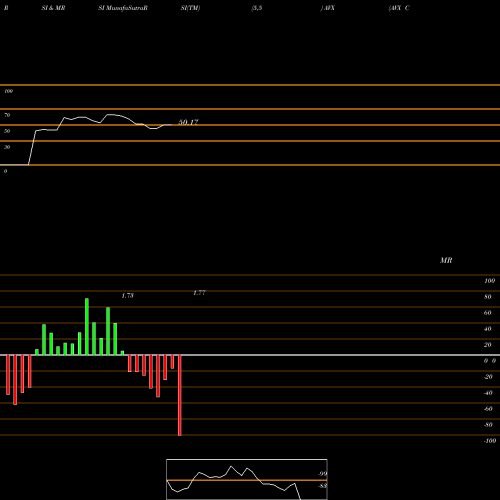Click the -20 label on MR axis
This screenshot has width=500, height=500.
[x=488, y=377]
